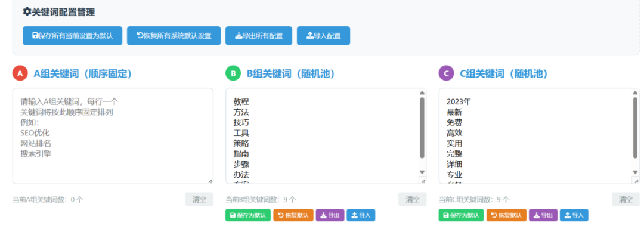Click keyword 最新 in C group

pos(454,112)
